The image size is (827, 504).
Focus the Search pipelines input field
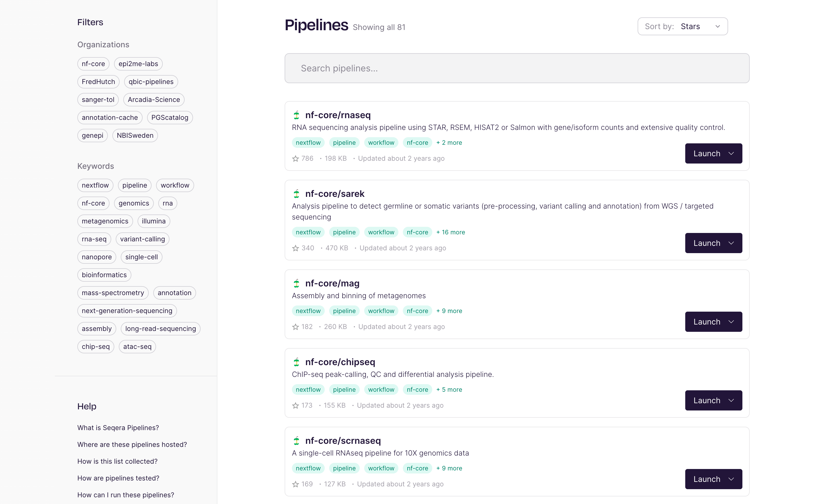[x=517, y=68]
